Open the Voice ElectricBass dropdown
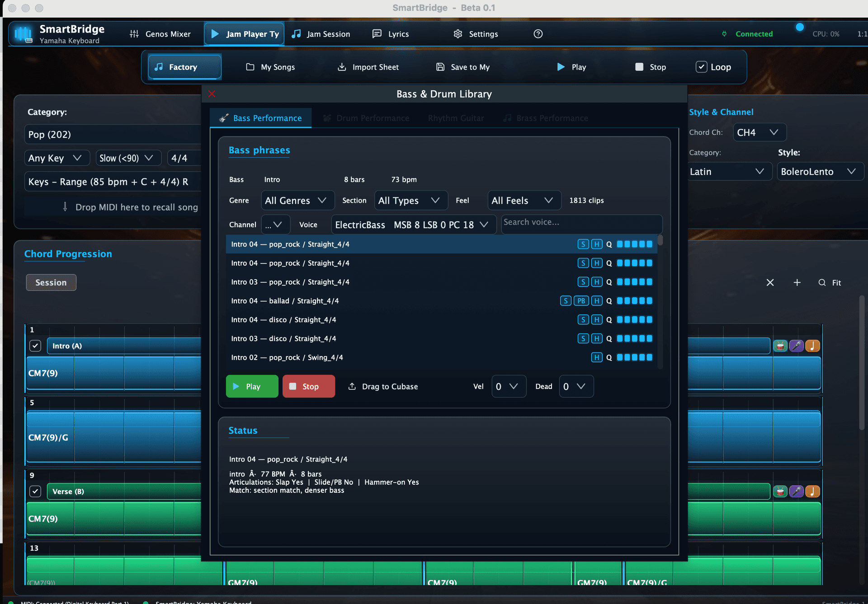868x604 pixels. [x=414, y=225]
